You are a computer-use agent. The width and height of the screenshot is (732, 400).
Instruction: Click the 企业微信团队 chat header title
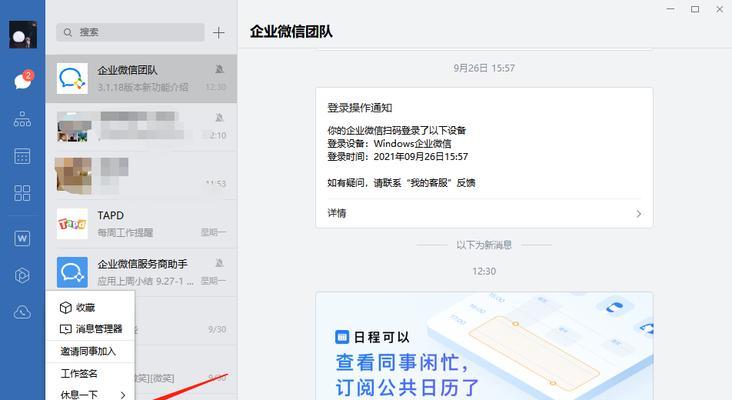click(x=291, y=32)
